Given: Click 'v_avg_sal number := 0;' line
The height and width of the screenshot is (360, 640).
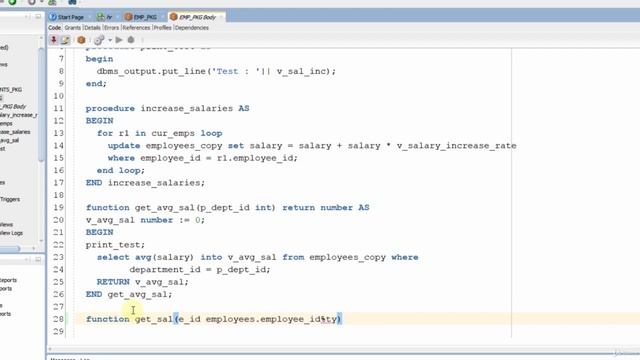Looking at the screenshot, I should coord(145,220).
